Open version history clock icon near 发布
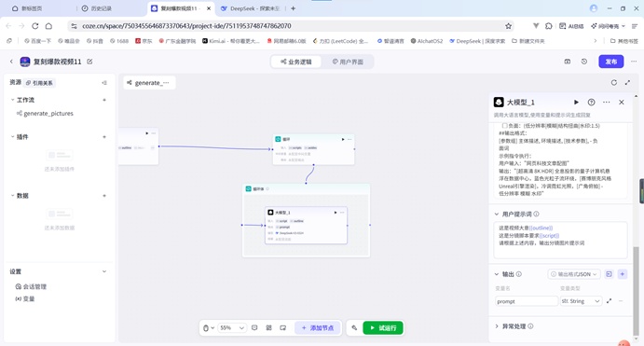 pyautogui.click(x=584, y=62)
